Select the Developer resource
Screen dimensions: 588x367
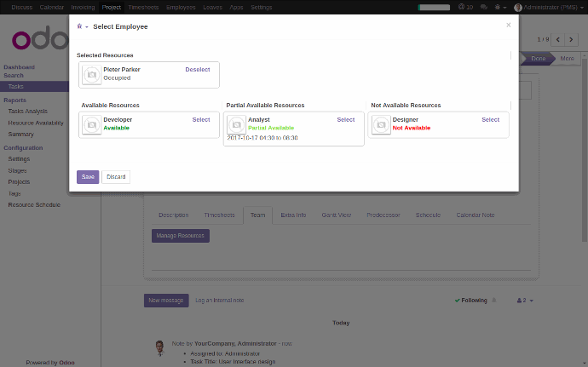pyautogui.click(x=201, y=120)
